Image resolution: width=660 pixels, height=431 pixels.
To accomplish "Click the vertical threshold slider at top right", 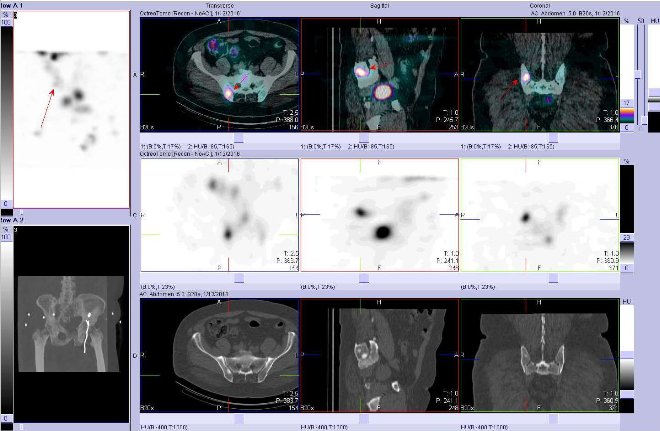I will pos(639,60).
